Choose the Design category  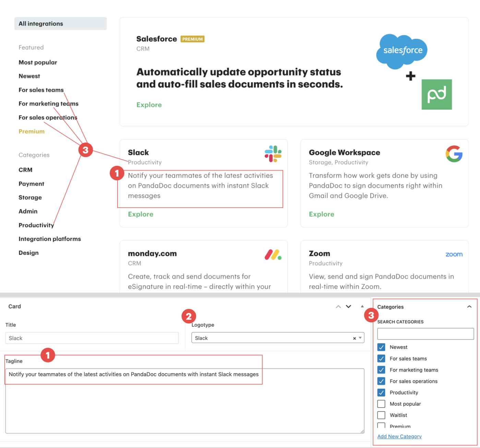click(28, 253)
